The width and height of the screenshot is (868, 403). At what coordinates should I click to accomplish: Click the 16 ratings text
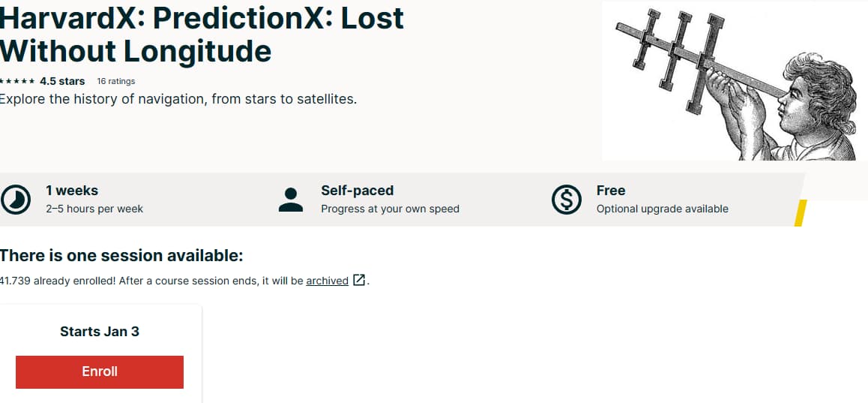pyautogui.click(x=116, y=81)
